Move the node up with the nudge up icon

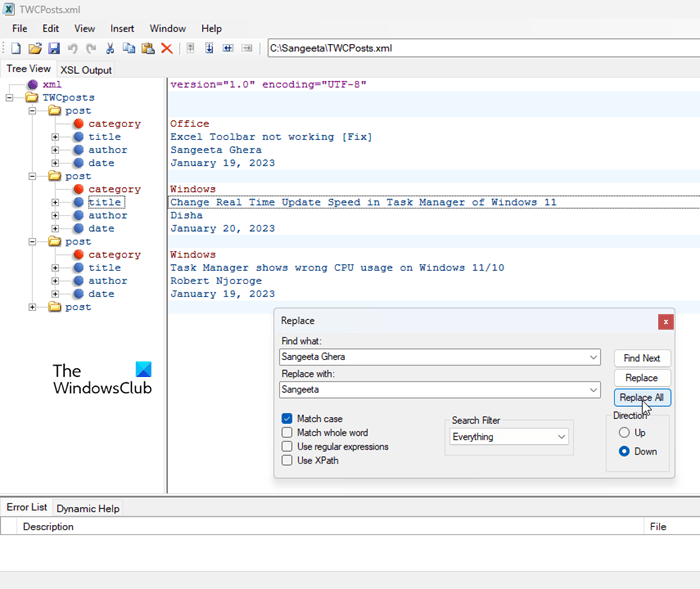190,48
